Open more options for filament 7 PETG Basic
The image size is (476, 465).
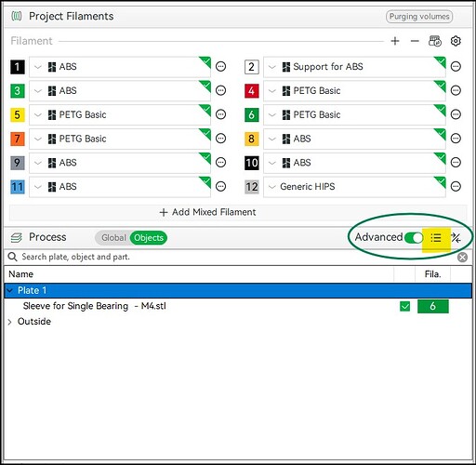[x=220, y=139]
